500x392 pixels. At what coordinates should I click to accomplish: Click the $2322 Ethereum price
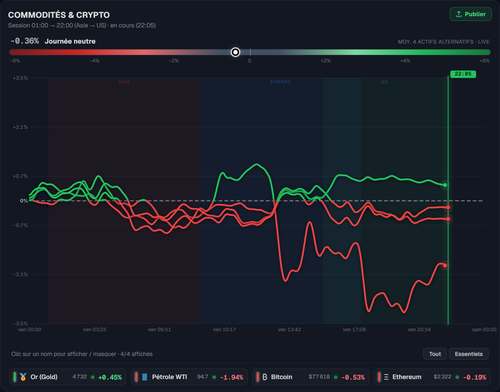point(442,377)
